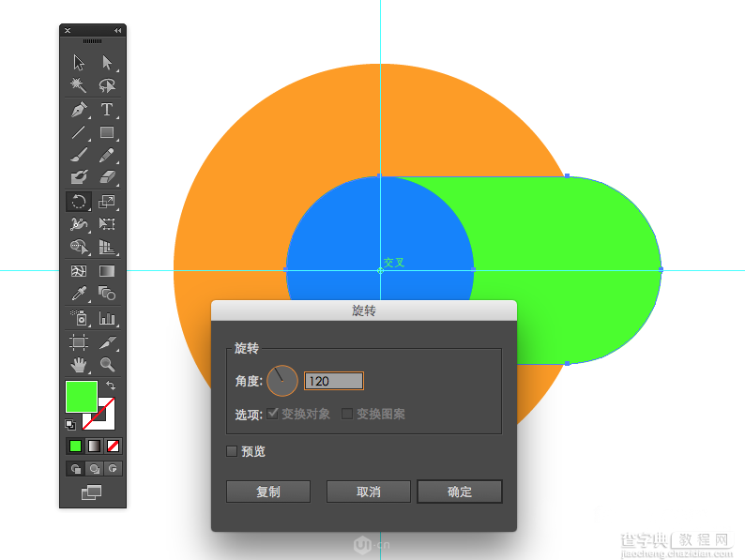
Task: Enable the 预览 preview checkbox
Action: 232,451
